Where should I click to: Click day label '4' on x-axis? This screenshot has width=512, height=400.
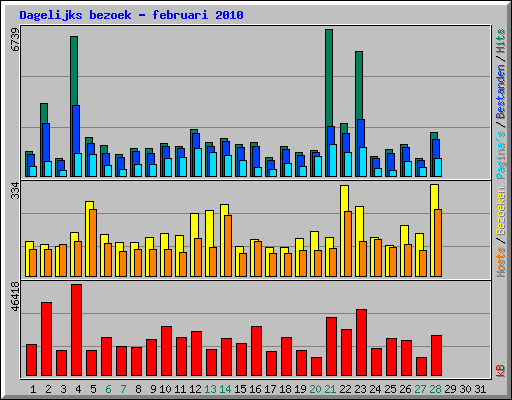coord(78,389)
